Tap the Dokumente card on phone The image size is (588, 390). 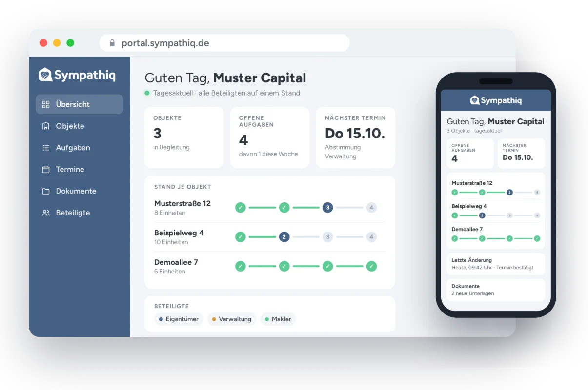coord(496,290)
